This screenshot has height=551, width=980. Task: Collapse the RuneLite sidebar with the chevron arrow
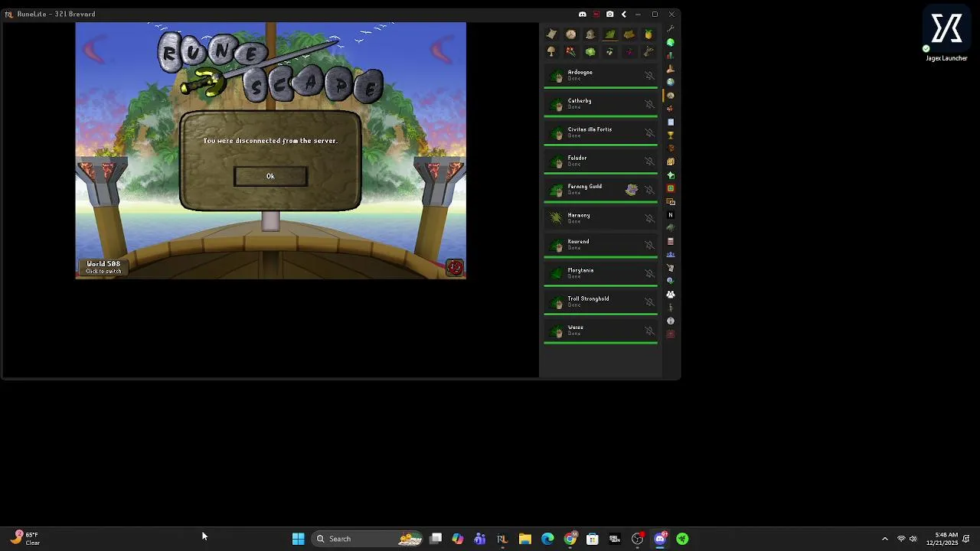click(623, 14)
